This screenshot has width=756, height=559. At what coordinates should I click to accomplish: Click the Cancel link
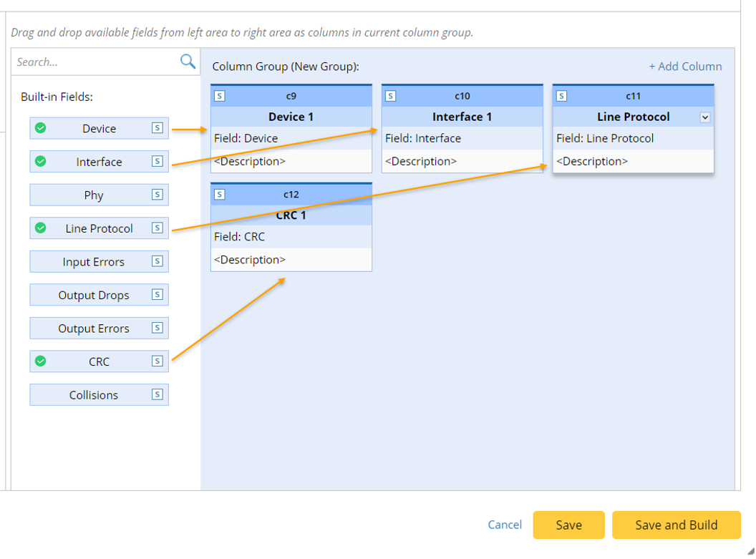(x=505, y=525)
